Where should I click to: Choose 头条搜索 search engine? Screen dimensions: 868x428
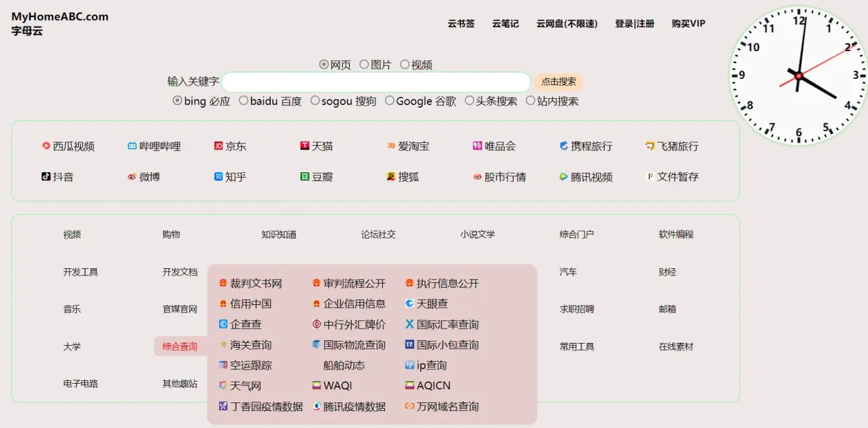469,100
